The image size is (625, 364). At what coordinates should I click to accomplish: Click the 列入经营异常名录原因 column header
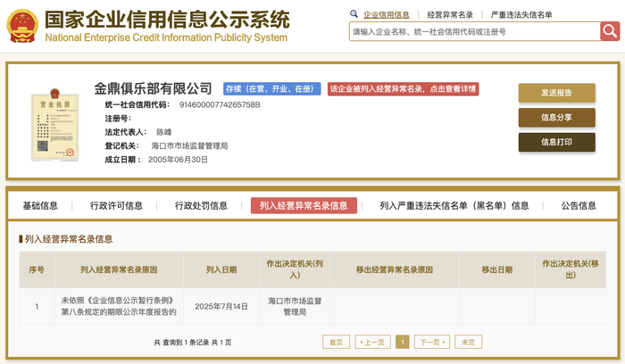(119, 269)
